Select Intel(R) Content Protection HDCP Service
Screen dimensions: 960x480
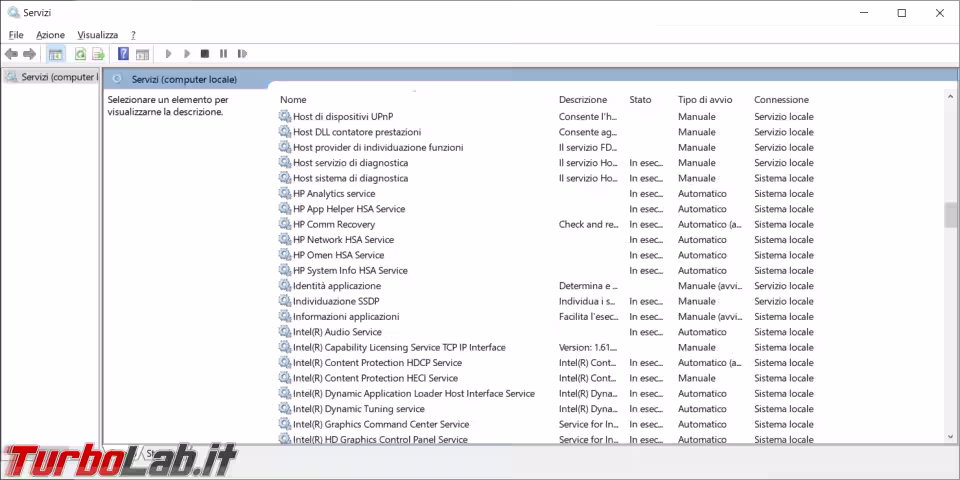pyautogui.click(x=377, y=362)
